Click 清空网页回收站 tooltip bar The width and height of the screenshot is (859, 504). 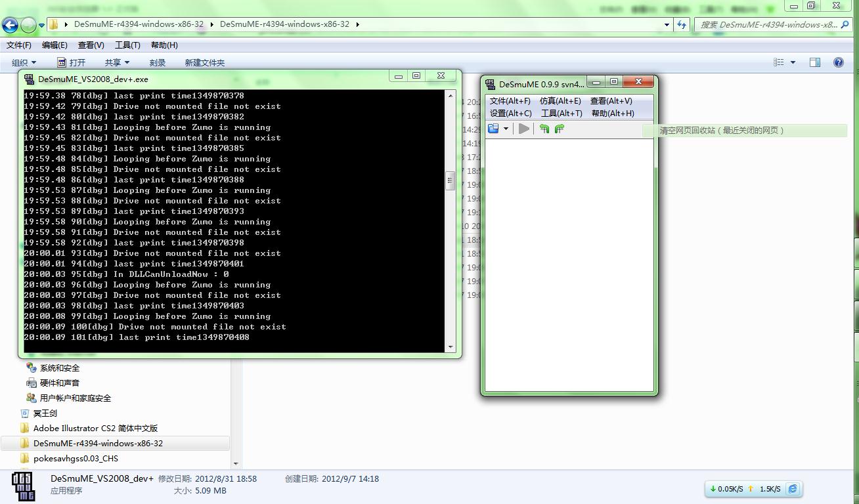(745, 131)
